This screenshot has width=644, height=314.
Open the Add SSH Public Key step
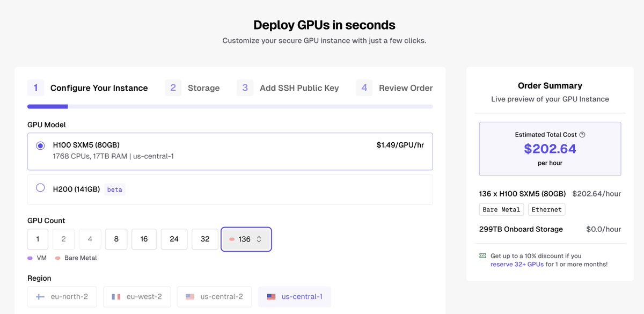pos(288,88)
